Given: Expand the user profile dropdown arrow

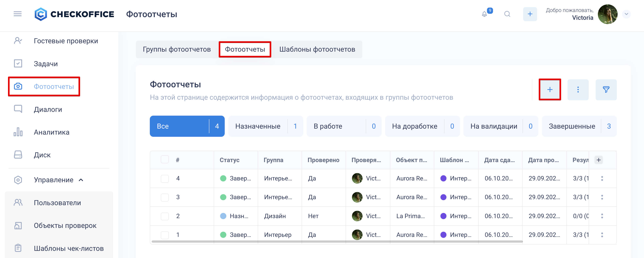Looking at the screenshot, I should [626, 14].
